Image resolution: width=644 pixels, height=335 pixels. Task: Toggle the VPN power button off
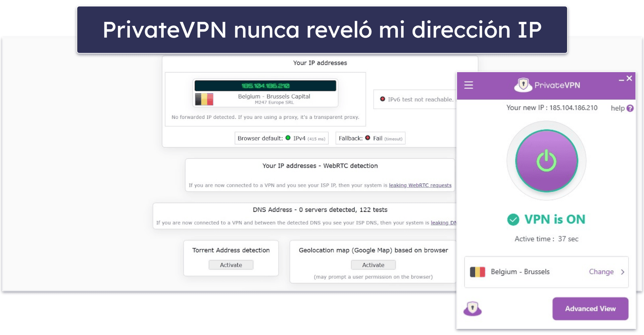click(x=546, y=161)
